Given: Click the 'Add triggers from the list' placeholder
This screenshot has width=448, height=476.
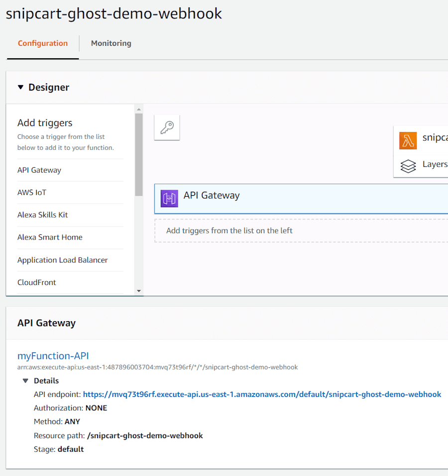Looking at the screenshot, I should click(x=301, y=231).
